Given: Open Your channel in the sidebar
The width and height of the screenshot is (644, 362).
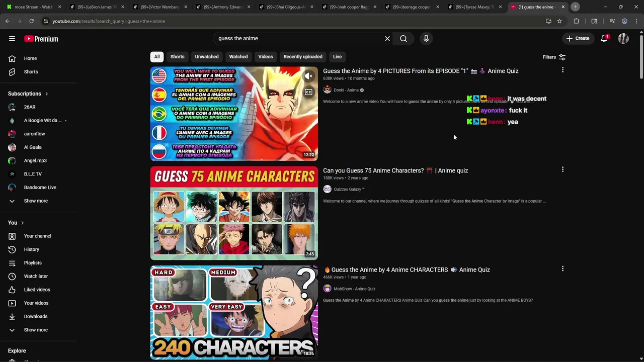Looking at the screenshot, I should [38, 236].
